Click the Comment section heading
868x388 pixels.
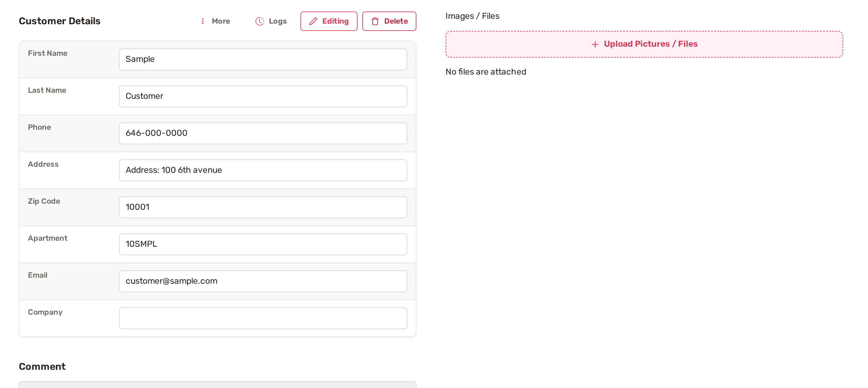coord(42,366)
